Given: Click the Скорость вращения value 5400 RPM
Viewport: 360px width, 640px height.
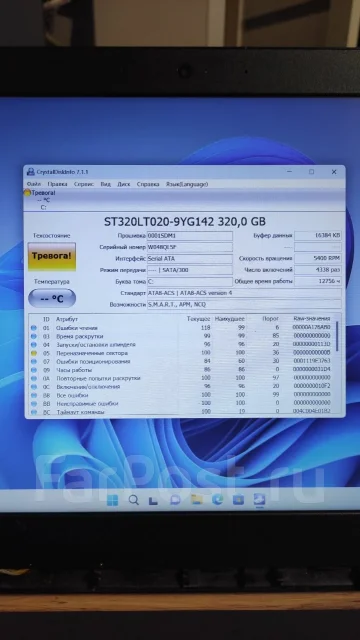Looking at the screenshot, I should [x=318, y=258].
